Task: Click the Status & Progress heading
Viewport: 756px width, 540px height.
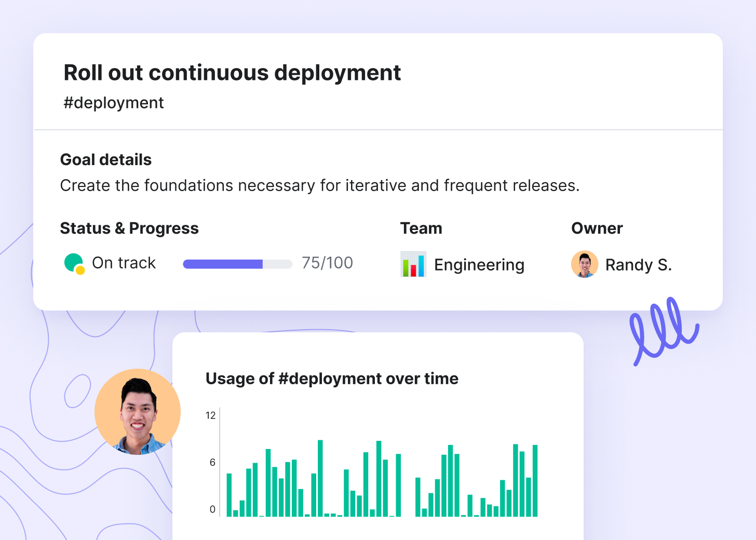Action: coord(129,228)
